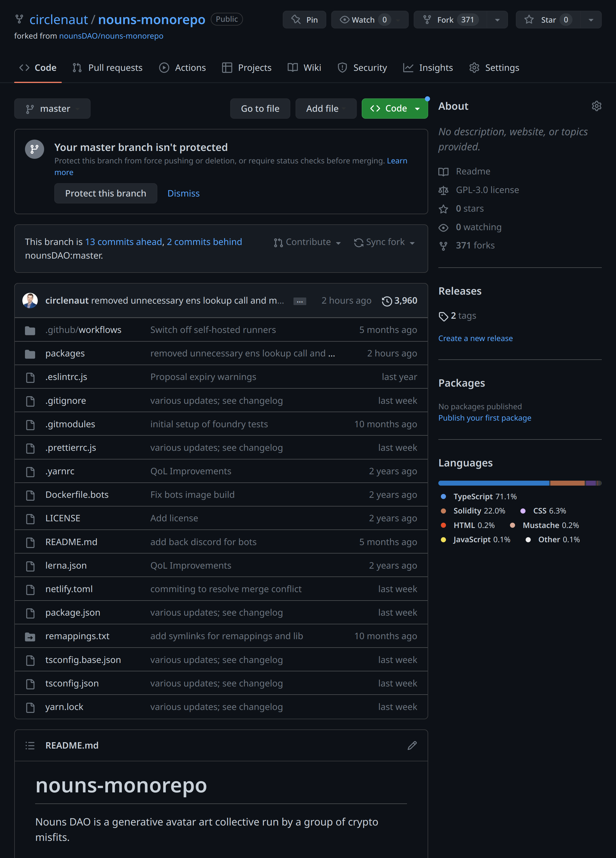This screenshot has width=616, height=858.
Task: Click the license scale icon in About
Action: (443, 190)
